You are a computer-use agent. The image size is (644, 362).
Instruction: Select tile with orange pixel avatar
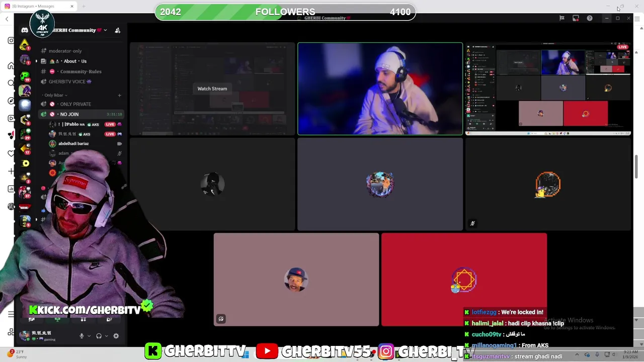(x=548, y=184)
